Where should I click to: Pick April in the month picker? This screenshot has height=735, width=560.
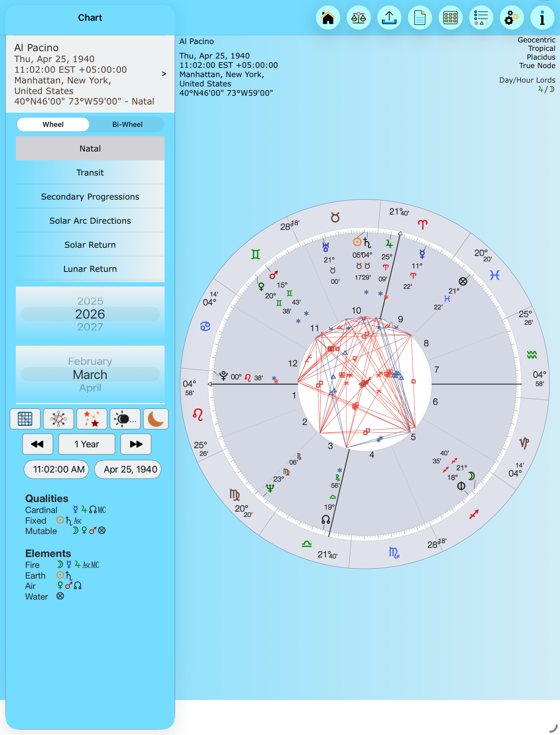(x=90, y=388)
